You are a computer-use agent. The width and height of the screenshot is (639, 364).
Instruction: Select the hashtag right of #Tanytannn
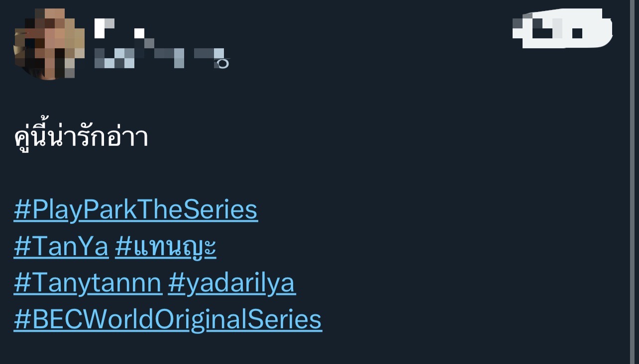(231, 283)
